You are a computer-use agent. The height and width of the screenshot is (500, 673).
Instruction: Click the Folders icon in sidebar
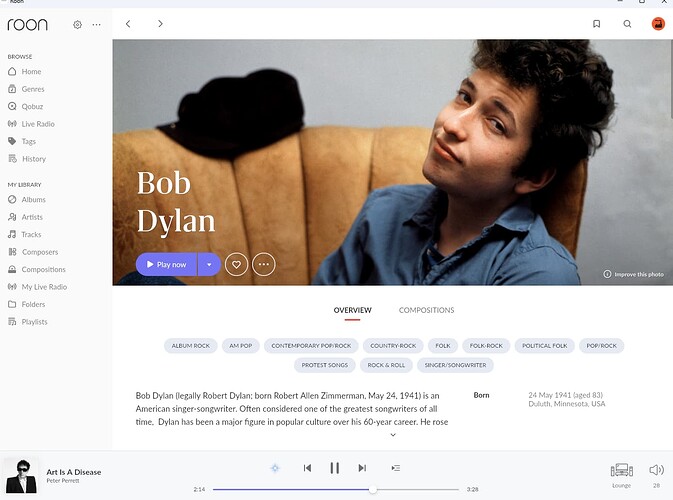[x=12, y=304]
